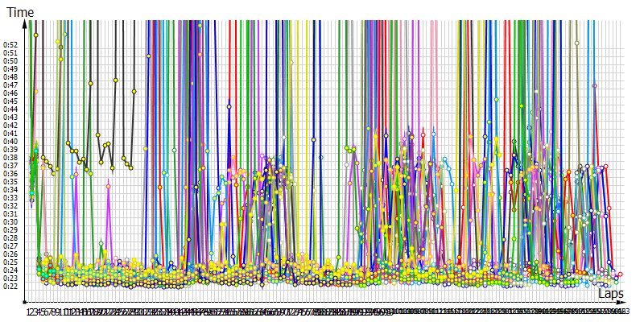Select the 0:22 tick label
This screenshot has width=644, height=322.
click(10, 286)
